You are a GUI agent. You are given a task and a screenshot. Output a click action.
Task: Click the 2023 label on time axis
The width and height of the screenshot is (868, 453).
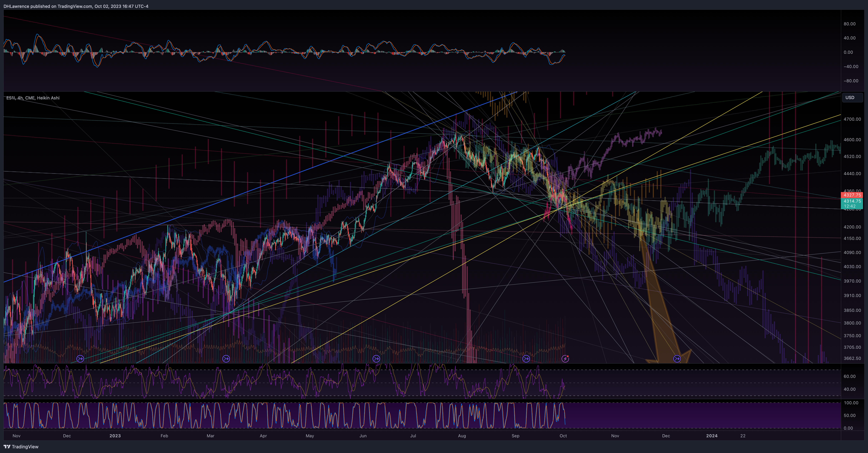click(115, 436)
